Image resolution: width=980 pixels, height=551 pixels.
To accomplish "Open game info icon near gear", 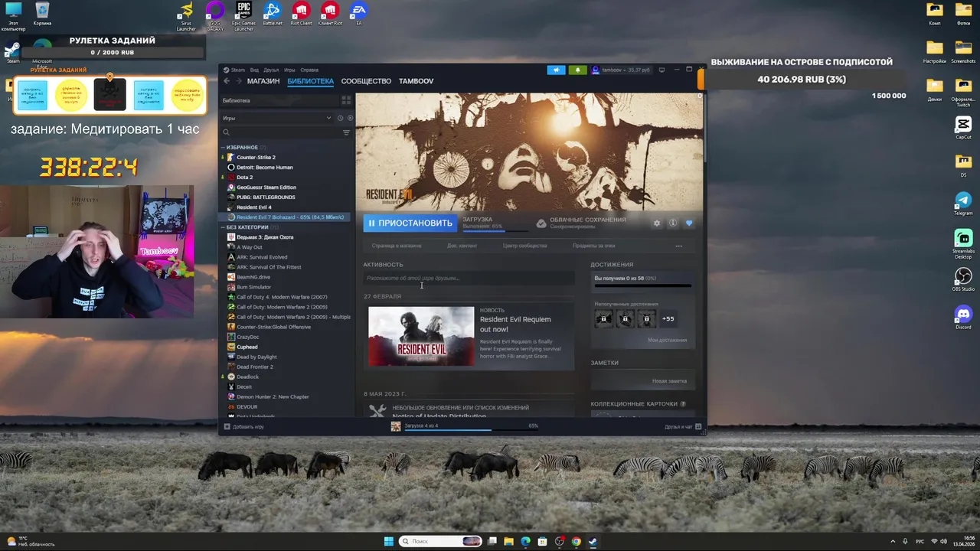I will (x=672, y=223).
